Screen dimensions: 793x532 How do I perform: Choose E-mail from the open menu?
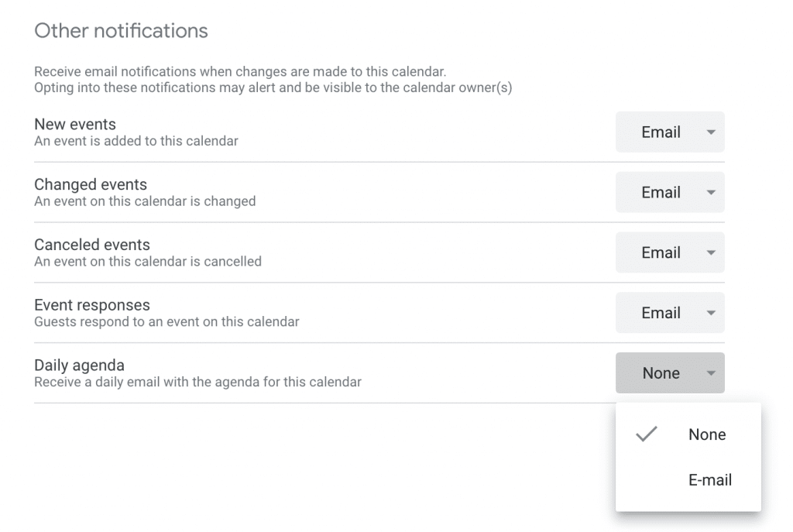pyautogui.click(x=710, y=480)
